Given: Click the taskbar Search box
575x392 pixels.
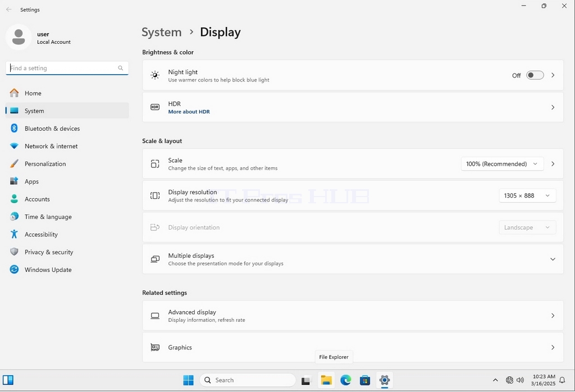Looking at the screenshot, I should tap(248, 380).
